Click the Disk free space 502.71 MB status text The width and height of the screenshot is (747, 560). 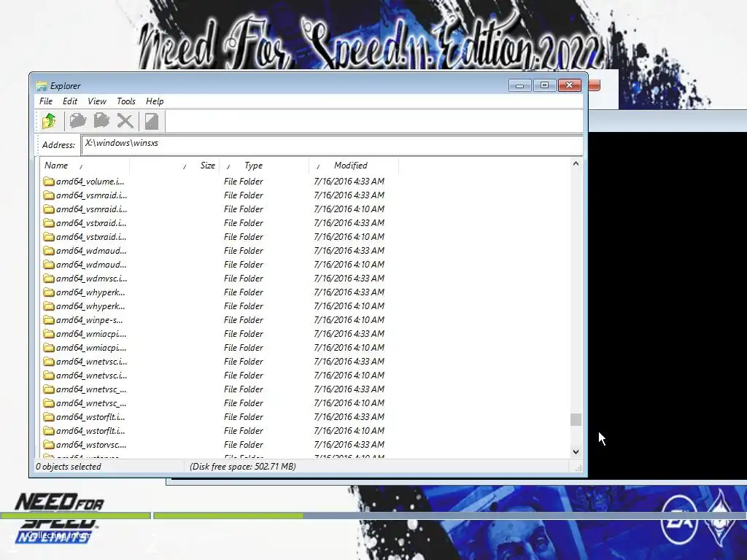(243, 467)
